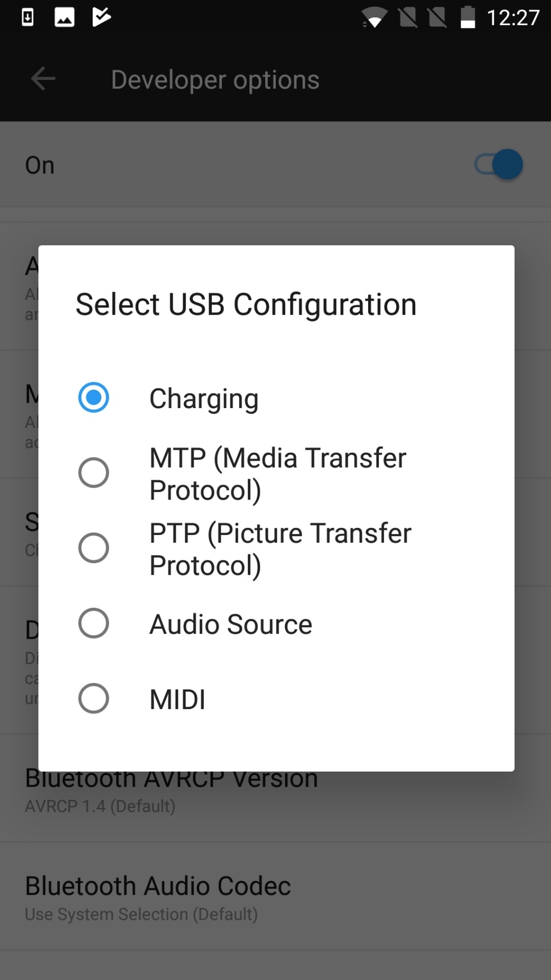Select the PTP radio button
This screenshot has width=551, height=980.
coord(94,548)
